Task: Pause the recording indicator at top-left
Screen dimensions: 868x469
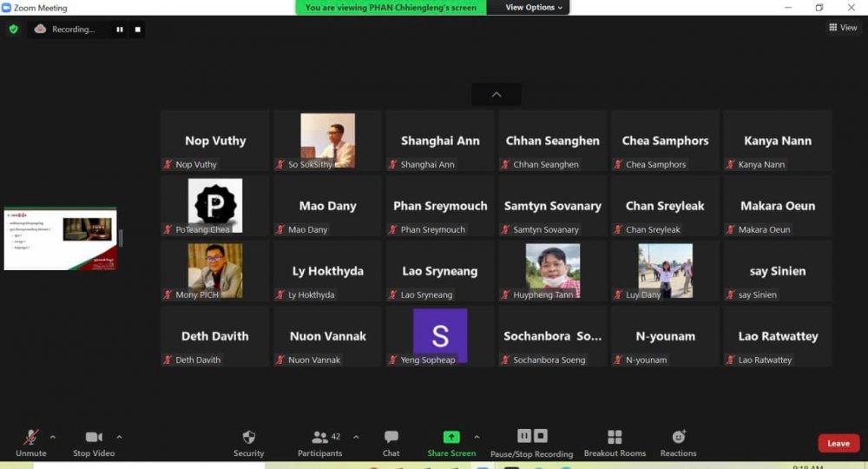Action: coord(120,30)
